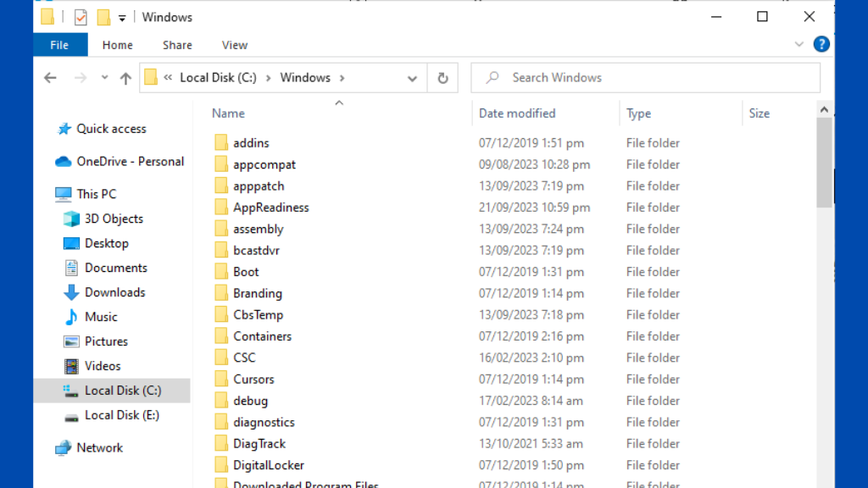Viewport: 868px width, 488px height.
Task: Click the Properties icon in the title bar
Action: click(81, 17)
